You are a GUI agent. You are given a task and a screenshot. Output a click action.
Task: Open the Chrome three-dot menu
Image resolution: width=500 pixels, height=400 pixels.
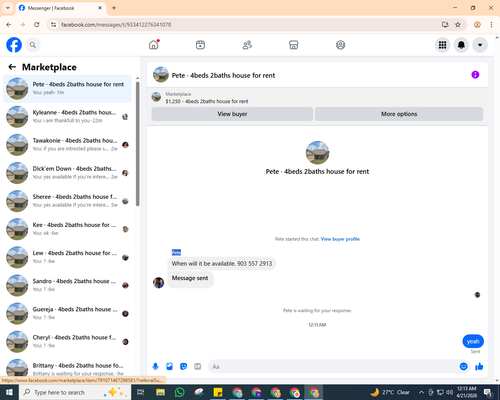click(x=491, y=25)
